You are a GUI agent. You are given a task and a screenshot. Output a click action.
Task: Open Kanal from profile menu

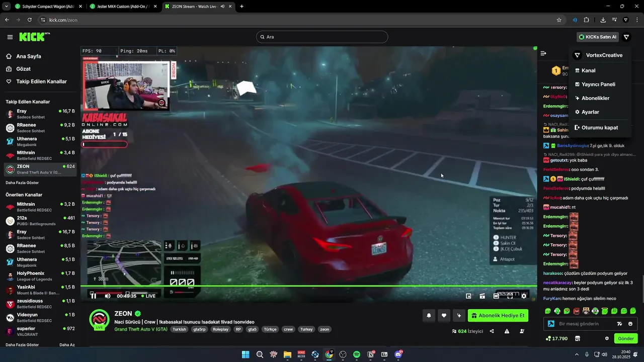pos(600,70)
